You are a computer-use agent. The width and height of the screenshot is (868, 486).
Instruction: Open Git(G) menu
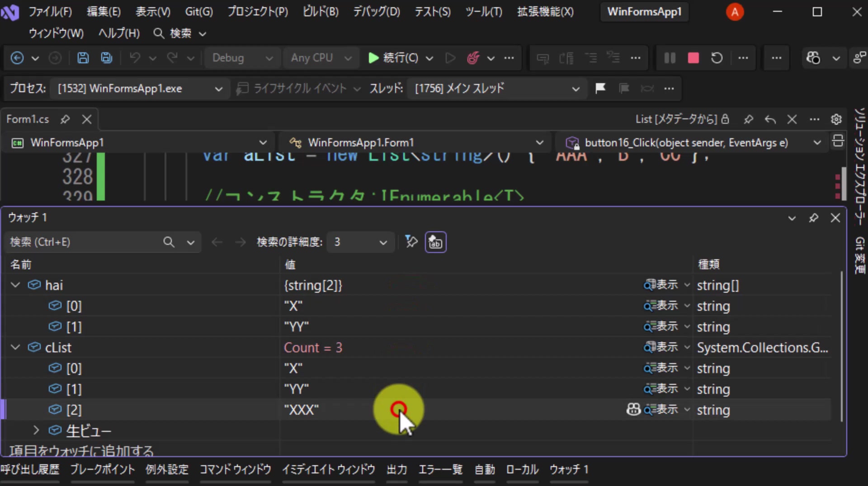199,12
